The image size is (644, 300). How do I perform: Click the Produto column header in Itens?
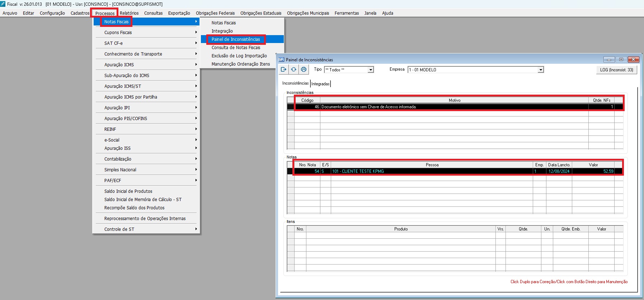(401, 229)
